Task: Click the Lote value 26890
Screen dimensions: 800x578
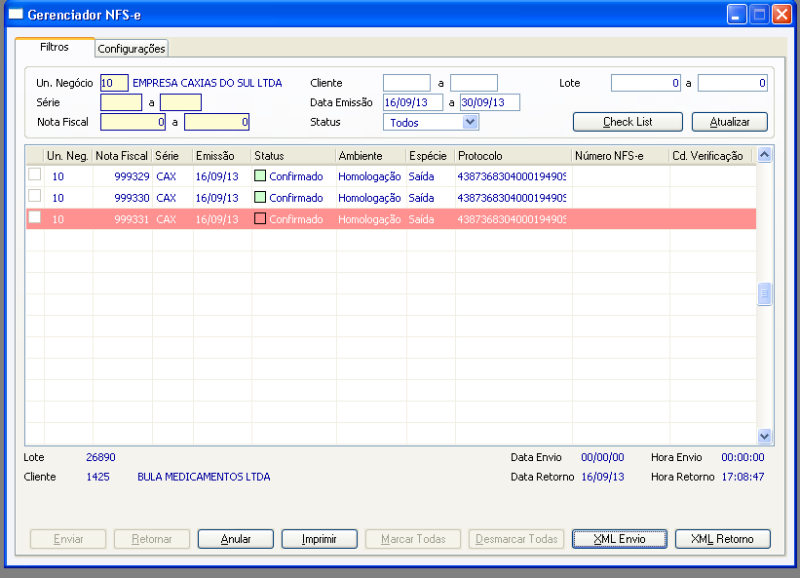Action: (x=101, y=457)
